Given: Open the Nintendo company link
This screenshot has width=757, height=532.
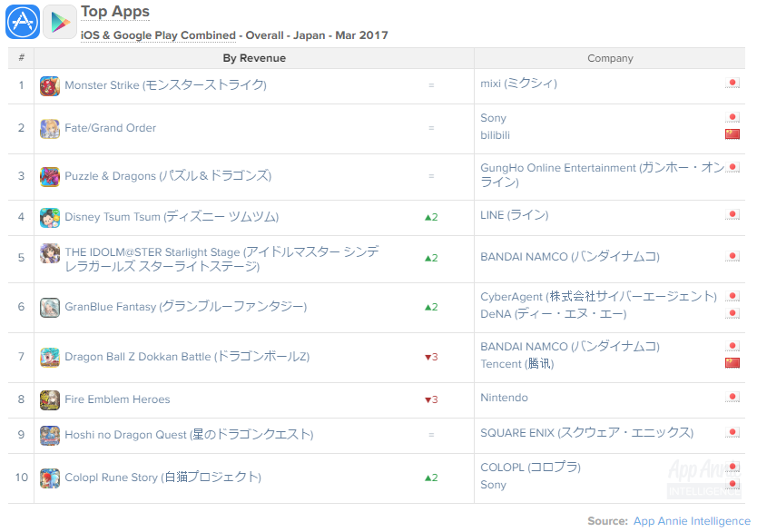Looking at the screenshot, I should click(504, 398).
